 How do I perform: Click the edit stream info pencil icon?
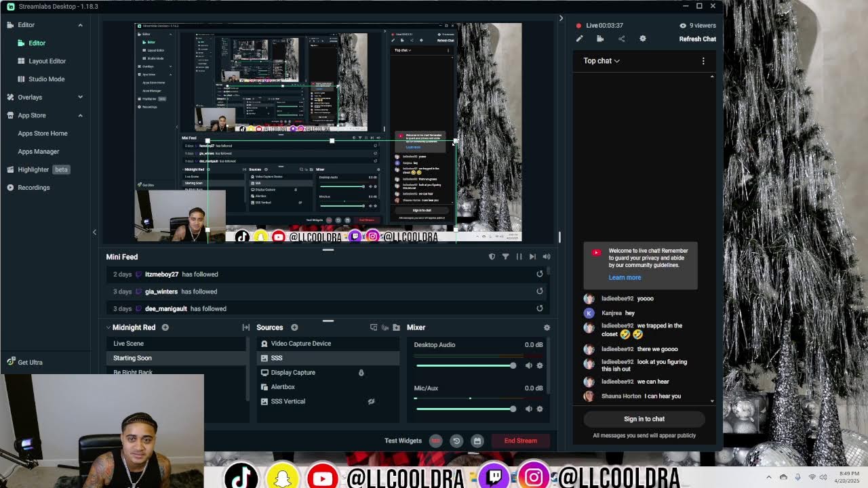579,39
